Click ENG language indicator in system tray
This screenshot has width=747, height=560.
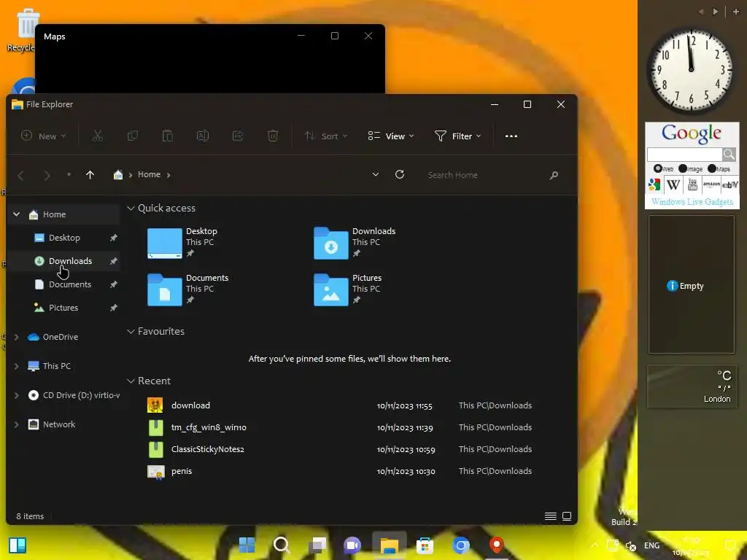pyautogui.click(x=651, y=545)
